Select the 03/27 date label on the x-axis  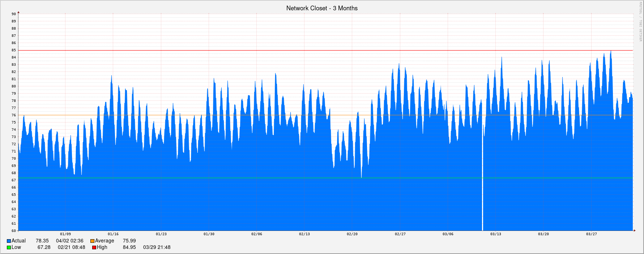pyautogui.click(x=592, y=234)
